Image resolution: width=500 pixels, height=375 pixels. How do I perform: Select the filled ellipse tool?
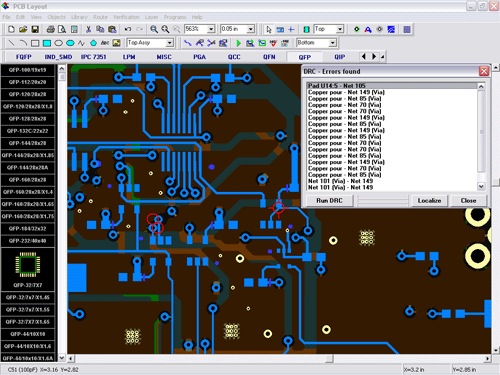pos(70,43)
